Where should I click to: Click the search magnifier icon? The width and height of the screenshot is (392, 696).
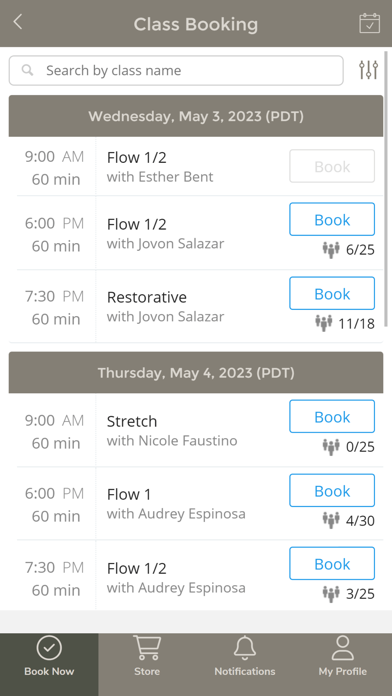tap(28, 70)
